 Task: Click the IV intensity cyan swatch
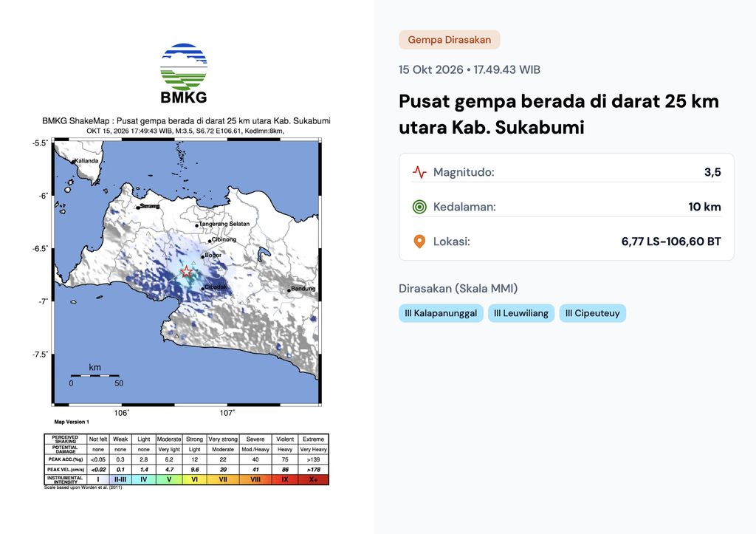point(143,479)
